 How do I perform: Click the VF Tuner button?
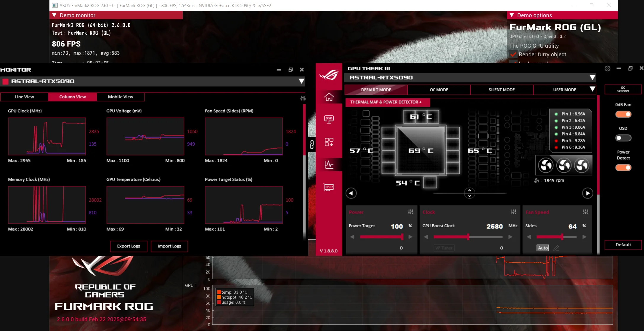click(444, 248)
